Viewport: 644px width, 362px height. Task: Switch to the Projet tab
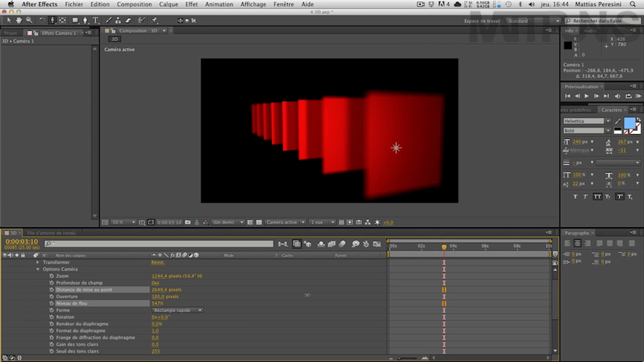click(x=11, y=33)
